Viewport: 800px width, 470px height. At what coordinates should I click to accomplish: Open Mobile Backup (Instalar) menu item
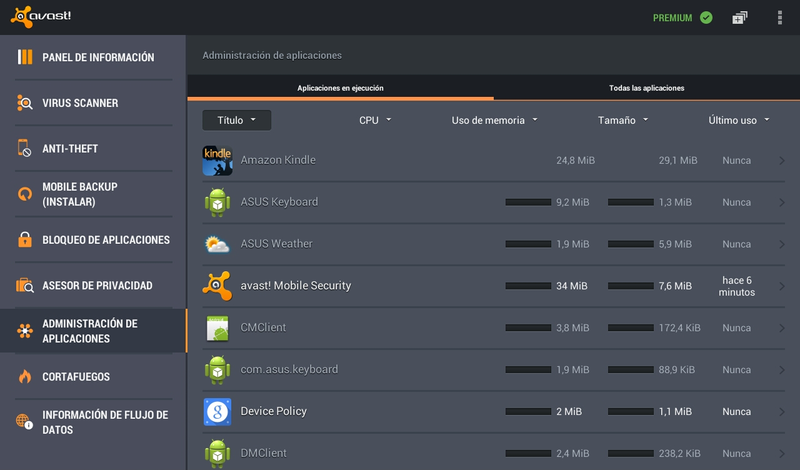[x=93, y=194]
